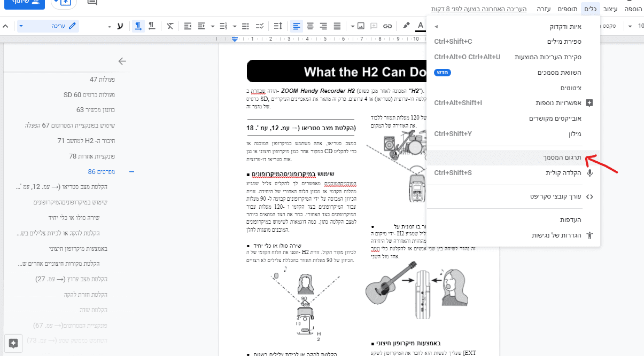Click the bulleted list icon
Image resolution: width=644 pixels, height=356 pixels.
(245, 26)
